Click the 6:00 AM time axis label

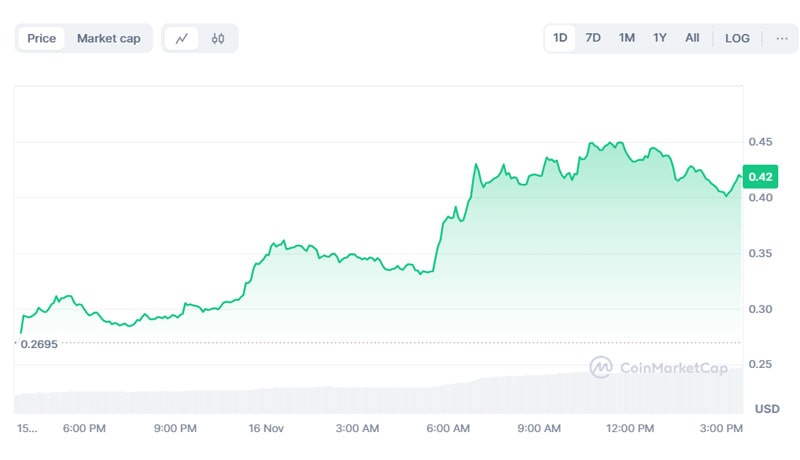click(448, 428)
